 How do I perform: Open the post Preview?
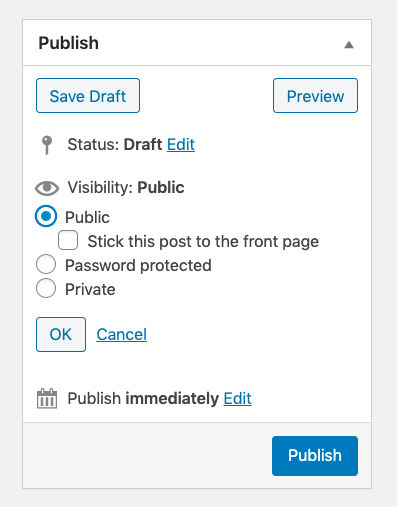pos(315,96)
